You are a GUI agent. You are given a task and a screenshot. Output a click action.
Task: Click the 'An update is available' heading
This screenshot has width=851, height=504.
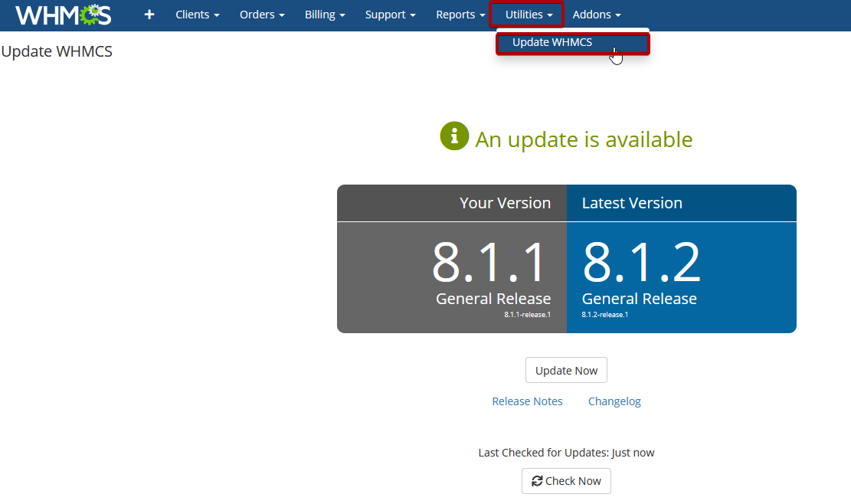[584, 139]
